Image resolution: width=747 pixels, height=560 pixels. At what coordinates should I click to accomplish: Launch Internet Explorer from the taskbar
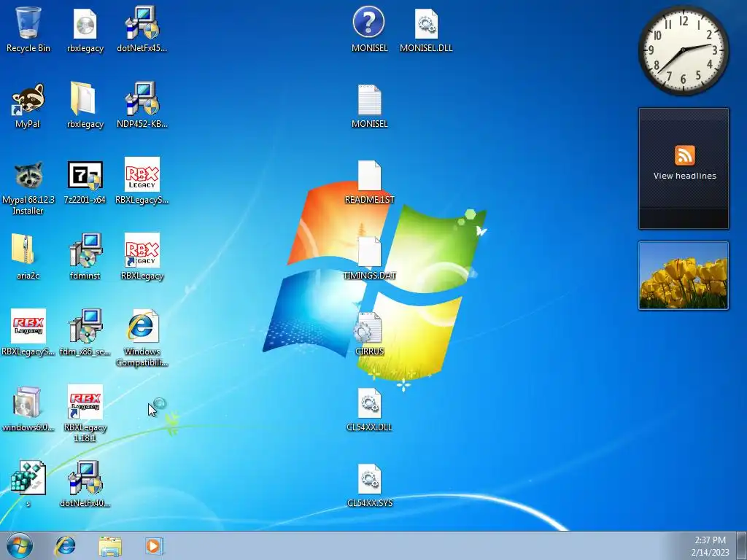tap(65, 546)
